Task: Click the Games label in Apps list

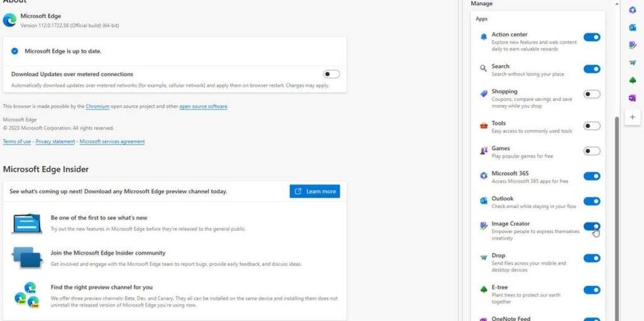Action: (x=501, y=148)
